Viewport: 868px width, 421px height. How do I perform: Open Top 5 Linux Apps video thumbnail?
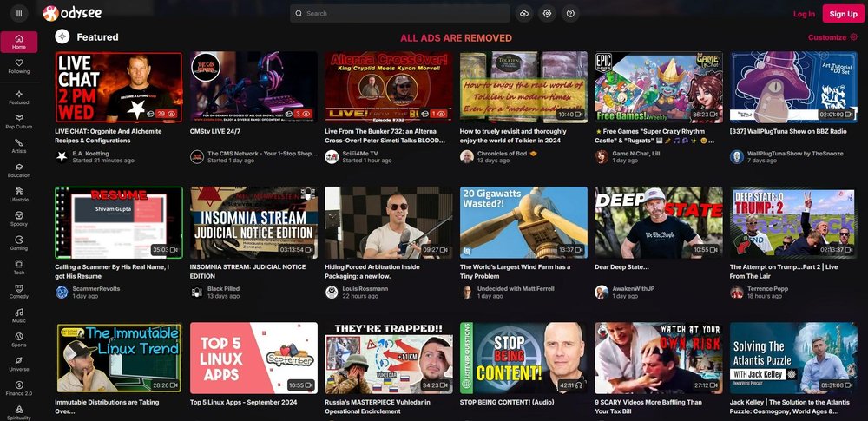[253, 358]
